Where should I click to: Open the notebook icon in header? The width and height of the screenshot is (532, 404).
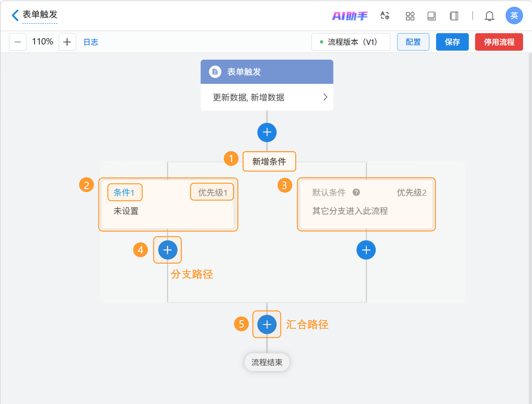454,16
